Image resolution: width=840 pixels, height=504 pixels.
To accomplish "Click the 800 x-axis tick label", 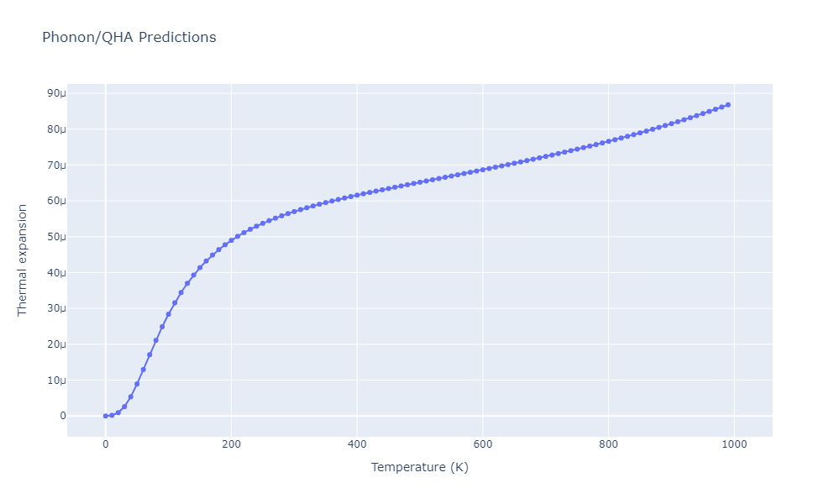I will point(608,444).
